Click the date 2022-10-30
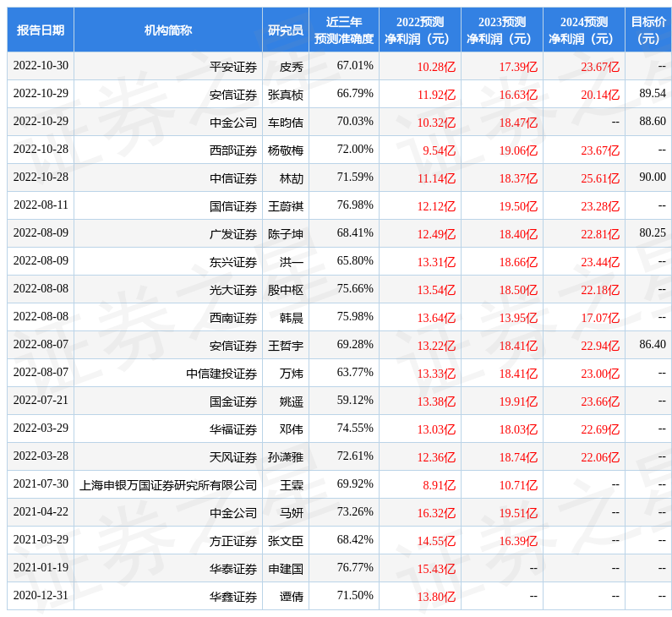 click(x=41, y=66)
